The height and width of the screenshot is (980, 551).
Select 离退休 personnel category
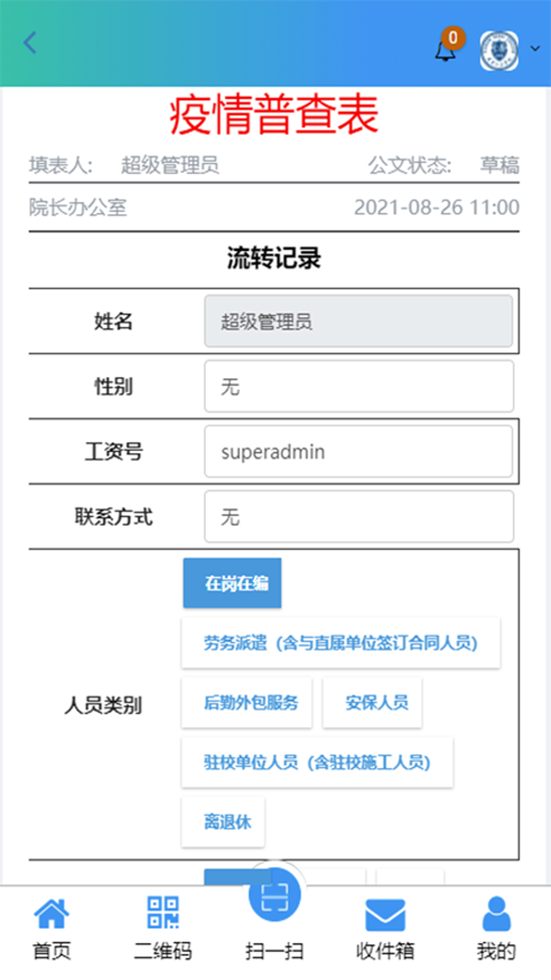point(223,822)
